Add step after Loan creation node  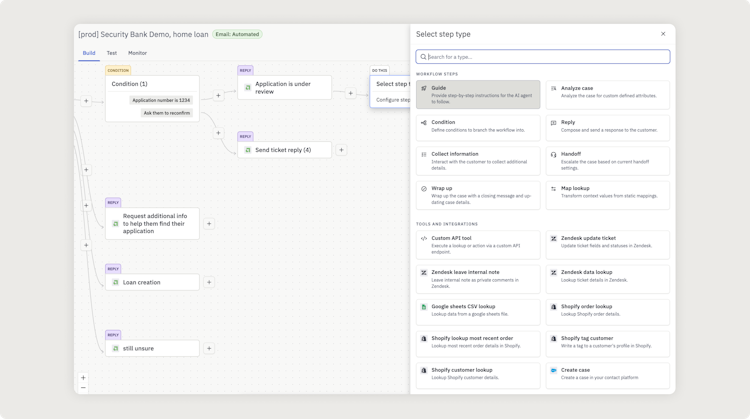point(209,282)
